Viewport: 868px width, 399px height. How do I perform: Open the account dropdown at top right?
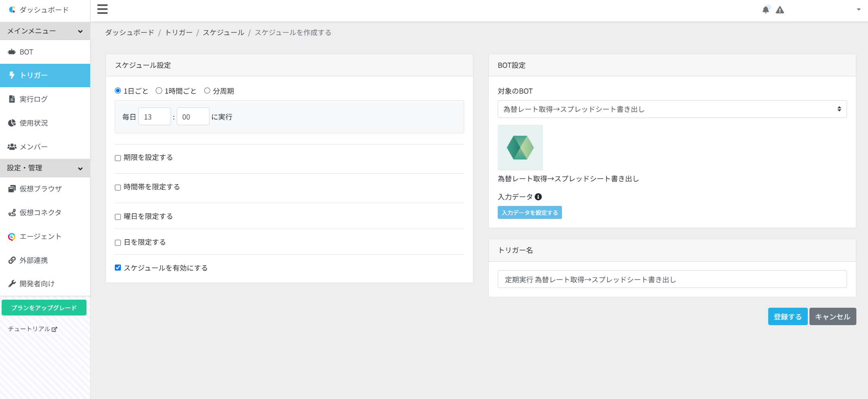[x=859, y=9]
